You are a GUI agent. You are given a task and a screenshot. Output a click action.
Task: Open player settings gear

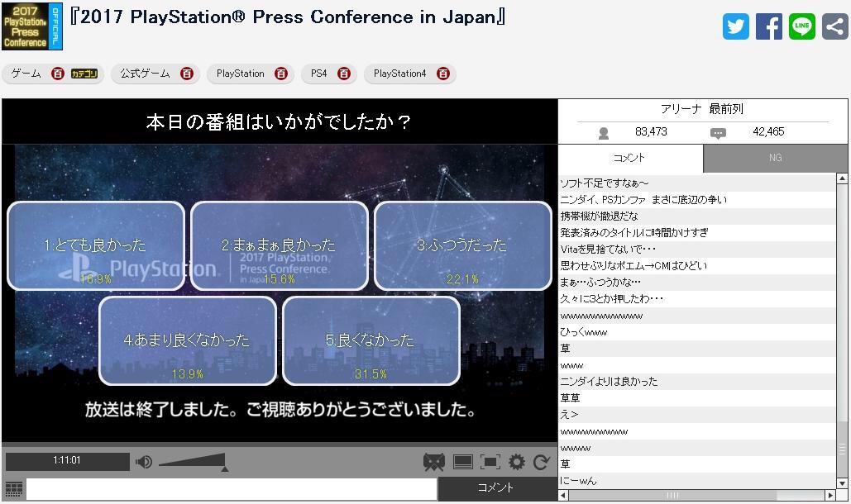[x=516, y=462]
